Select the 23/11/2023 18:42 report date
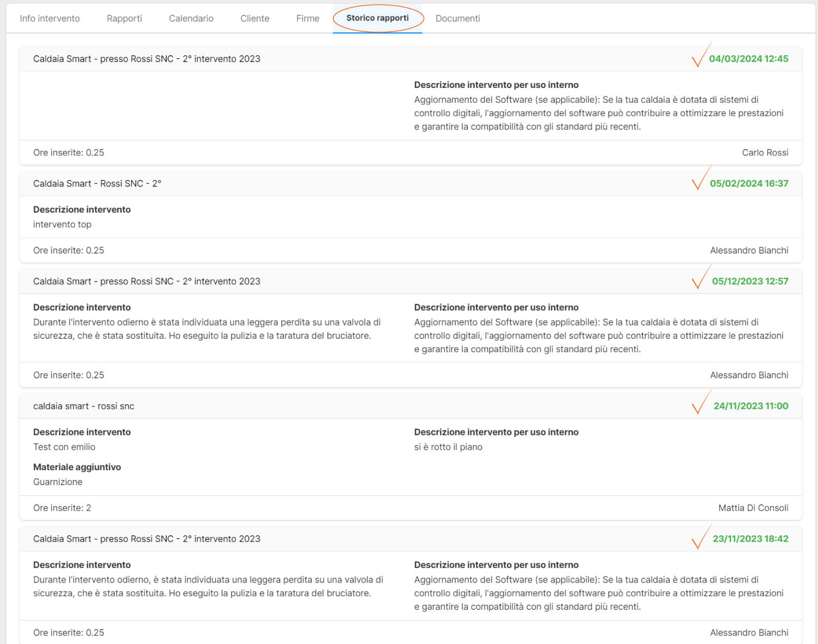Screen dimensions: 818x644 tap(750, 539)
